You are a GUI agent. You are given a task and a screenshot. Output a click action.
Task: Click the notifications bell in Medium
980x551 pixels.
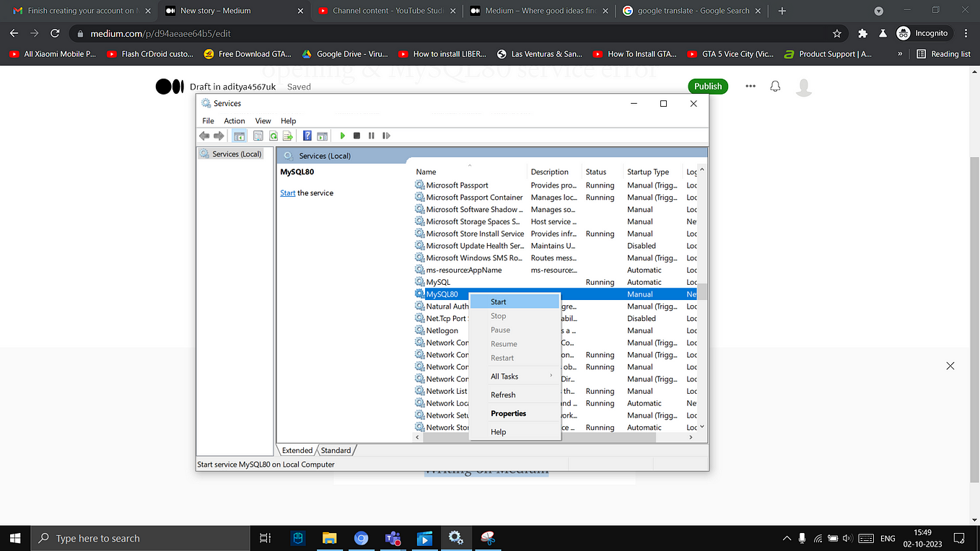[775, 87]
